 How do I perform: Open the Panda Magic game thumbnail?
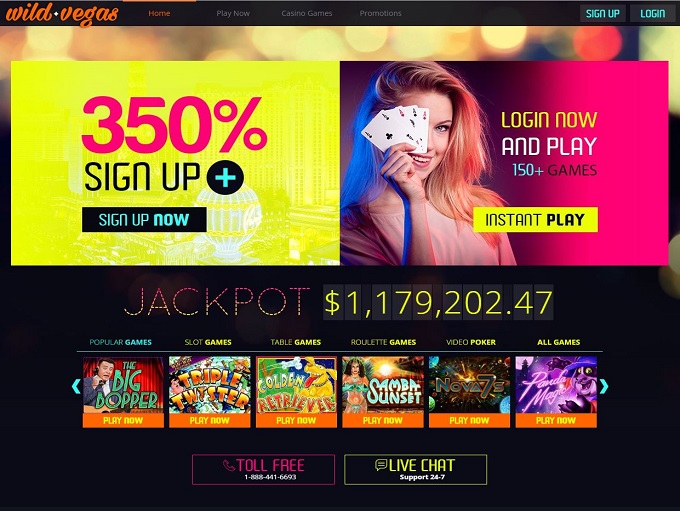point(556,384)
